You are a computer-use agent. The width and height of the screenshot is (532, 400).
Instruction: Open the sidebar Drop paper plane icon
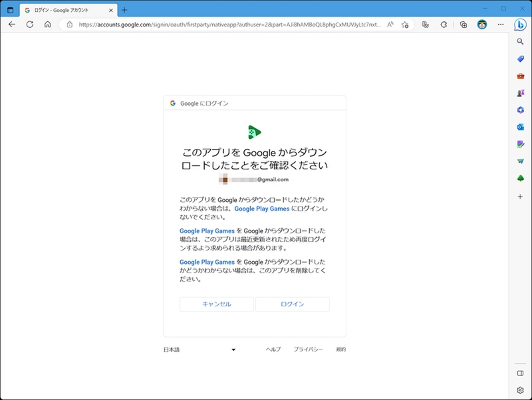pyautogui.click(x=521, y=161)
